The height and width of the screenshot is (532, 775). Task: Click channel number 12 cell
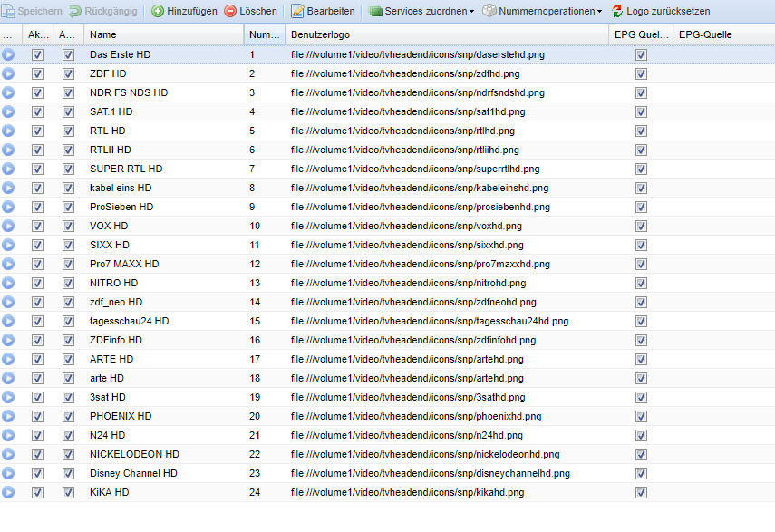click(265, 264)
